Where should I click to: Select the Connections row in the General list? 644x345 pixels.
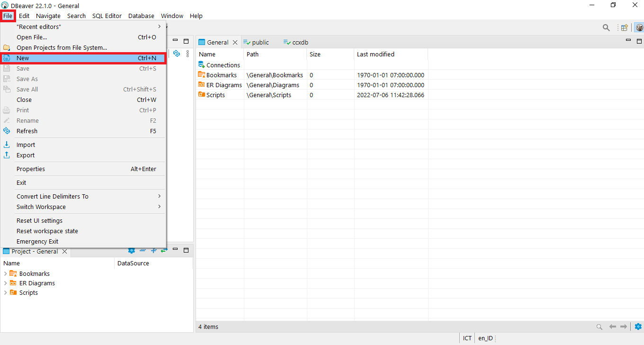[x=223, y=65]
